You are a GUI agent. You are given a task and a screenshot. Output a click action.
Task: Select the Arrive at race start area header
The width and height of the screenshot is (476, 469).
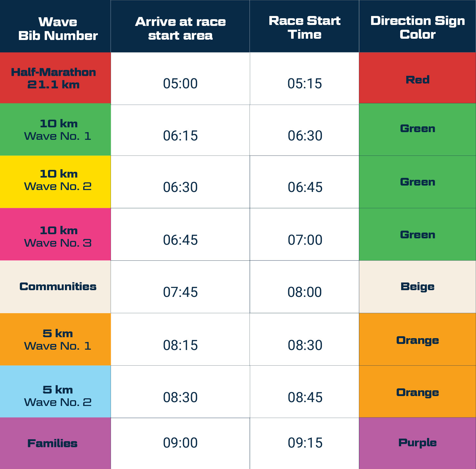tap(180, 28)
